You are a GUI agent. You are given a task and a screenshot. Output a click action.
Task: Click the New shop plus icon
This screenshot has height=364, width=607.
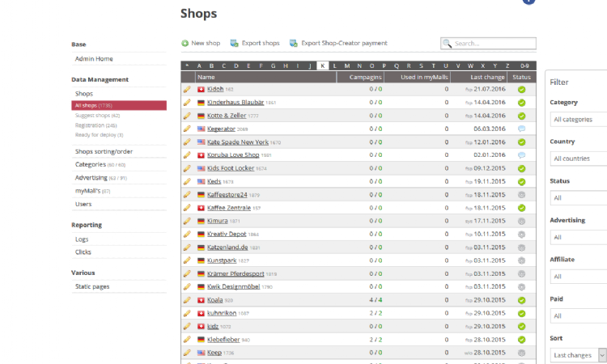click(x=185, y=43)
